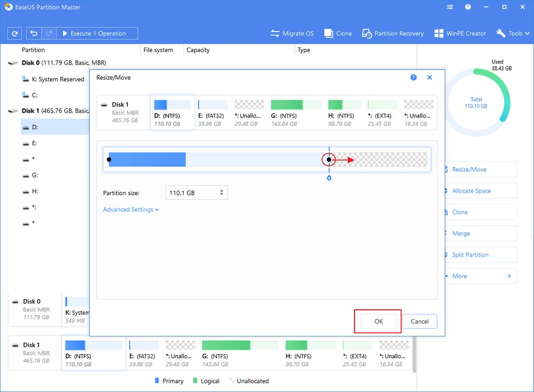Click the Primary legend color swatch

[x=157, y=380]
